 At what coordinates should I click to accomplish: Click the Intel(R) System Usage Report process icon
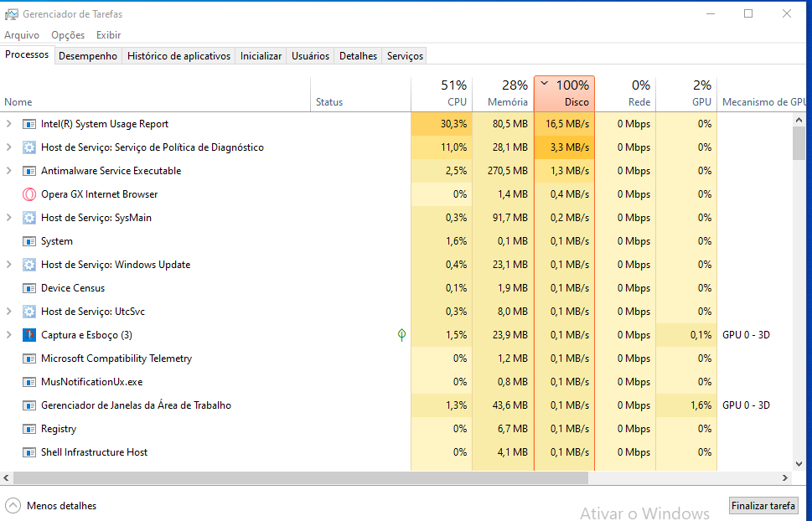(x=29, y=124)
